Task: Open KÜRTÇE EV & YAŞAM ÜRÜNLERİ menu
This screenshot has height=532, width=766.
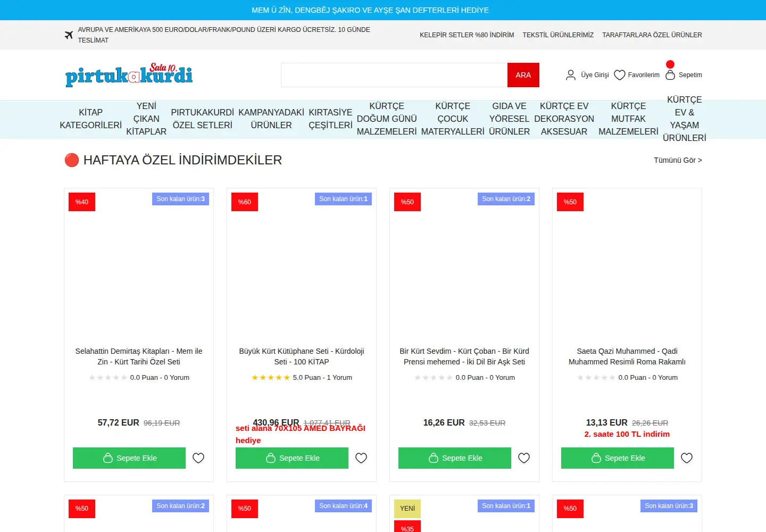Action: pos(685,119)
